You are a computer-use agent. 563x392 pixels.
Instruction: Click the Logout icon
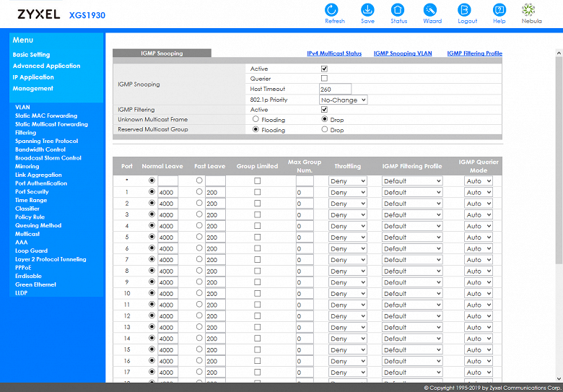[x=467, y=10]
